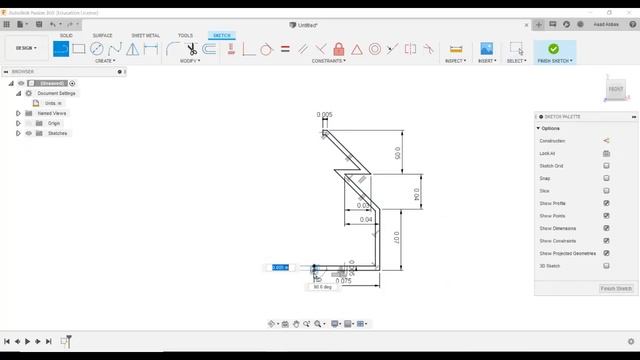Image resolution: width=640 pixels, height=360 pixels.
Task: Select the Fillet modify tool
Action: (x=173, y=49)
